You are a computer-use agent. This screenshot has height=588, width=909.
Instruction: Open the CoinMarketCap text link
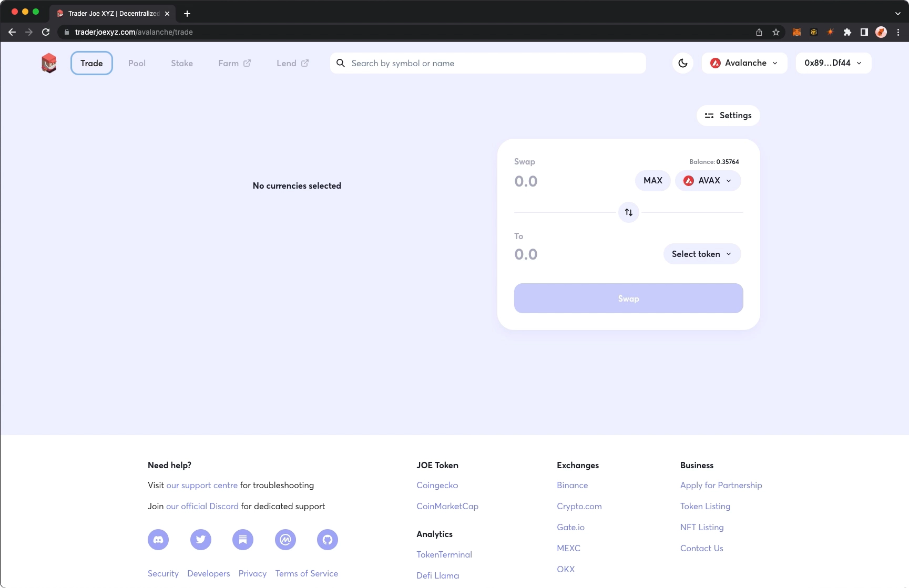pyautogui.click(x=447, y=506)
